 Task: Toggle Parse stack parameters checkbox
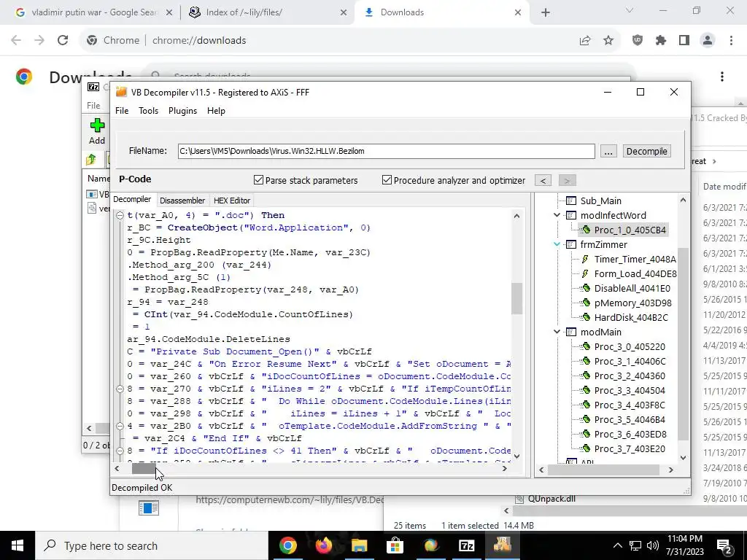pos(259,180)
